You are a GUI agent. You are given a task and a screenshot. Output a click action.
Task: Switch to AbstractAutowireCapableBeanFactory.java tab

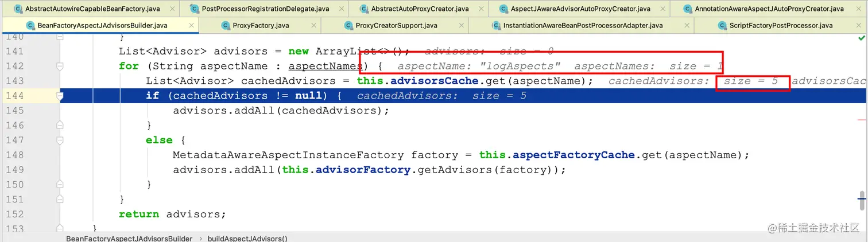pos(92,9)
